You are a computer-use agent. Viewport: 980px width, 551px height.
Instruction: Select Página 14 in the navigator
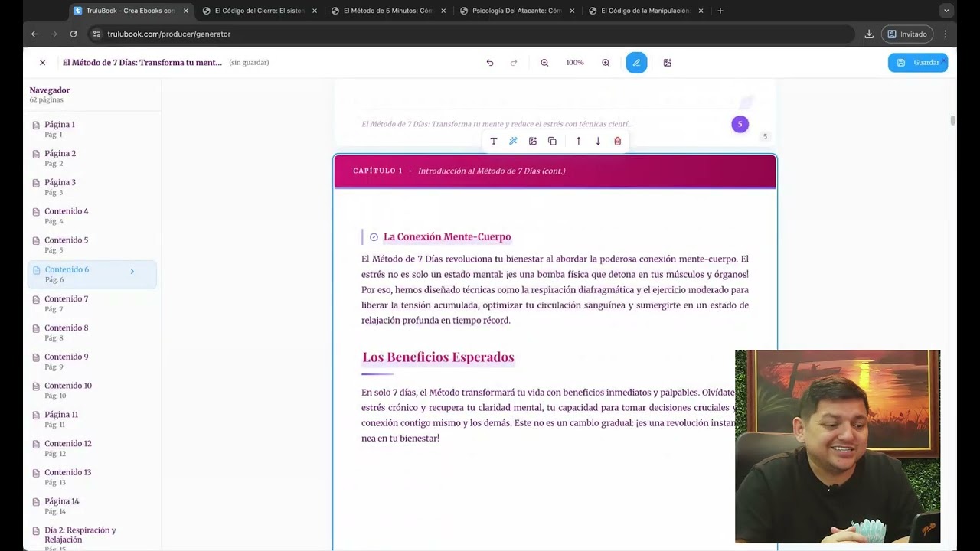(x=92, y=506)
